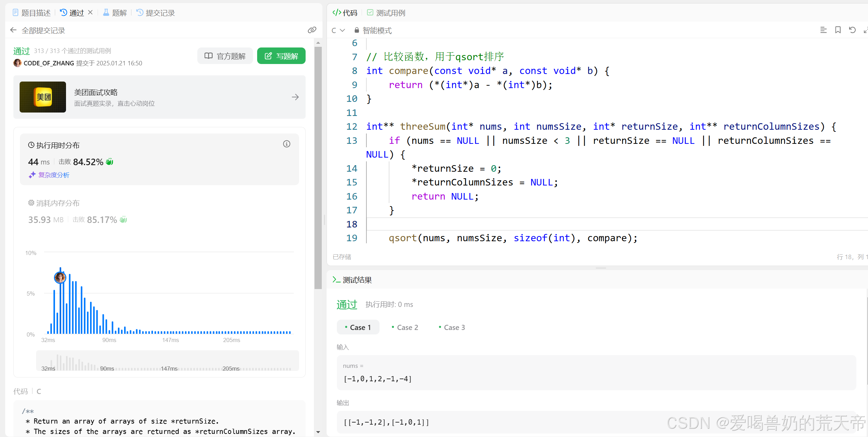The height and width of the screenshot is (437, 868).
Task: Switch to the 题解 tab
Action: pyautogui.click(x=115, y=13)
